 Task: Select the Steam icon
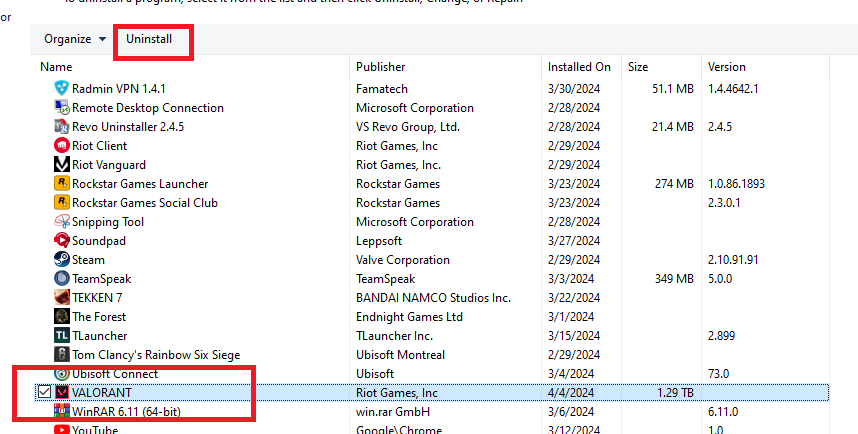pyautogui.click(x=62, y=259)
